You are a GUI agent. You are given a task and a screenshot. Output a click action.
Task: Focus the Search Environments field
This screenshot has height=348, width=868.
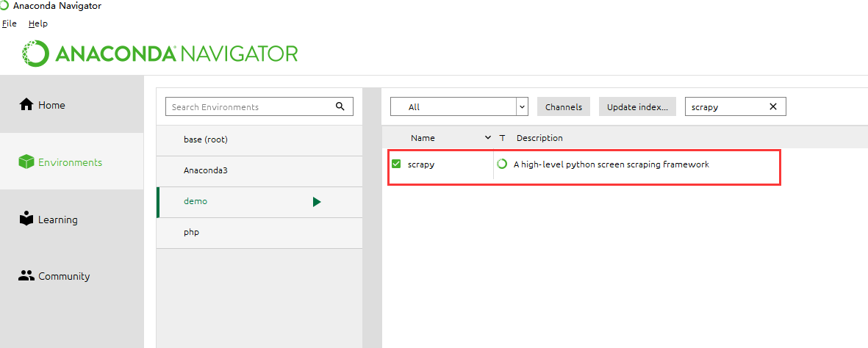pyautogui.click(x=259, y=106)
